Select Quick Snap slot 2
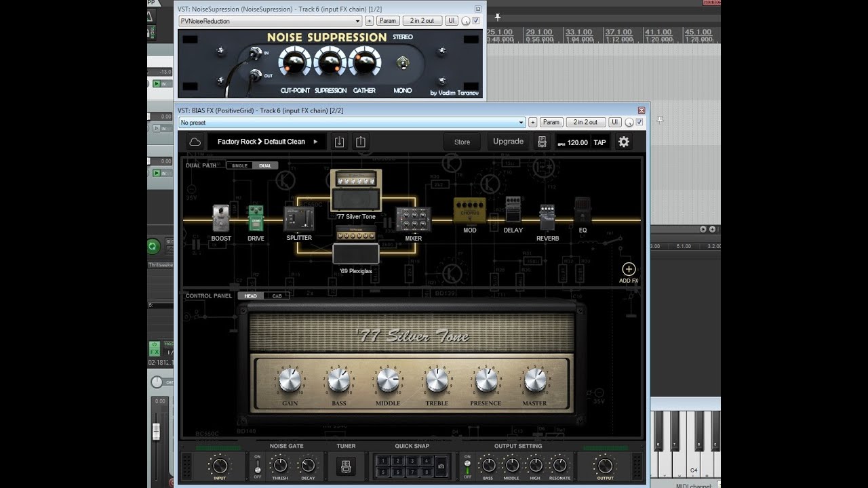 [x=397, y=460]
